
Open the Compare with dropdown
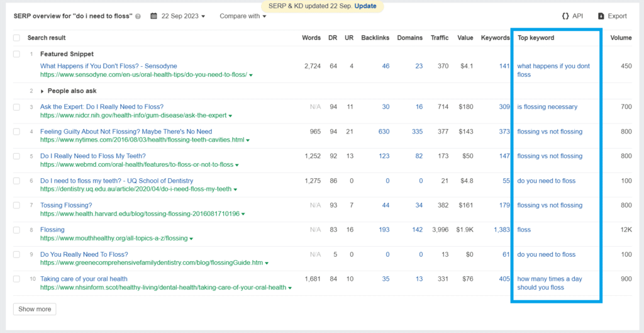(243, 16)
